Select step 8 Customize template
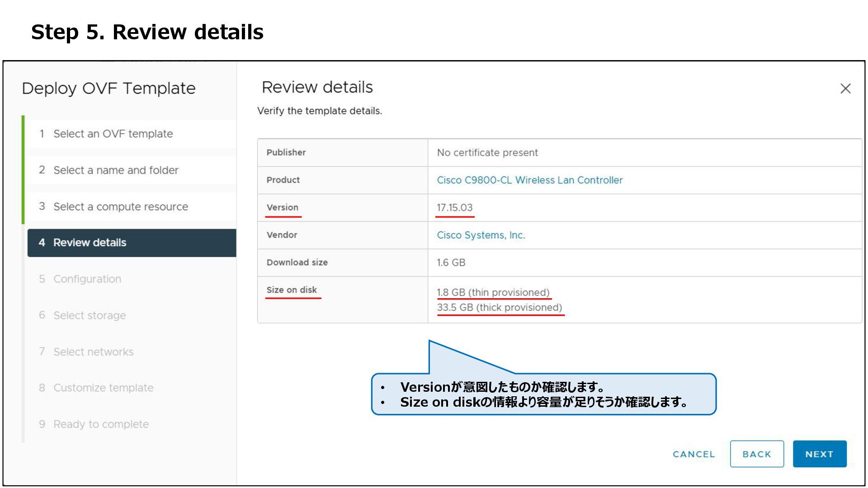 click(103, 388)
